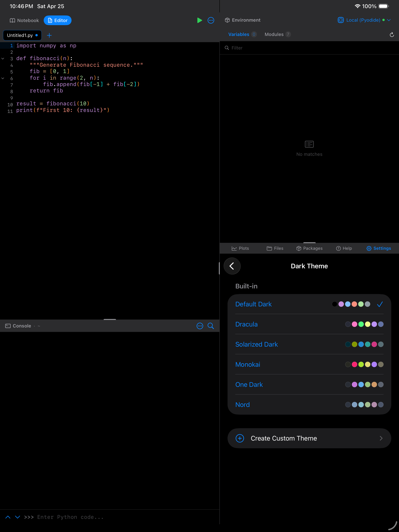Viewport: 399px width, 532px height.
Task: Open the Files panel tab
Action: tap(275, 248)
